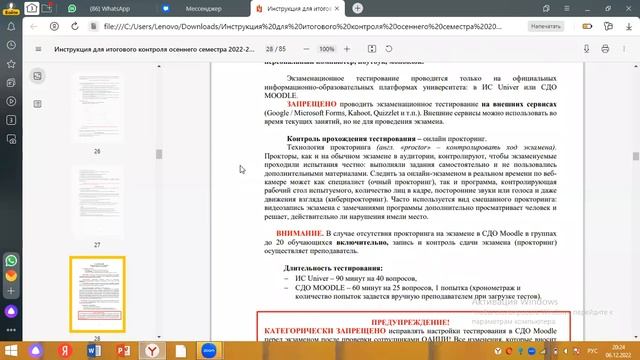Image resolution: width=640 pixels, height=360 pixels.
Task: Click the red word ВНИМАНИЕ
Action: click(x=299, y=233)
